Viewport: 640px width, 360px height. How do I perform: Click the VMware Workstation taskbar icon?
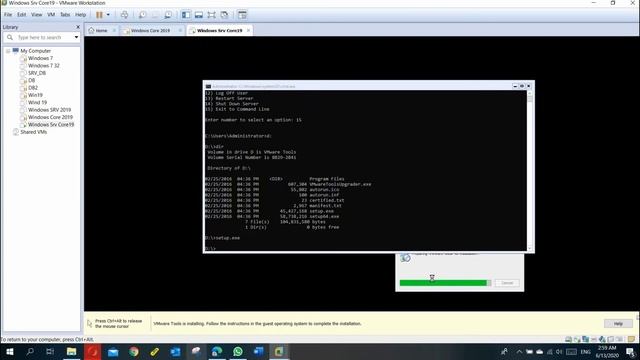pos(279,351)
